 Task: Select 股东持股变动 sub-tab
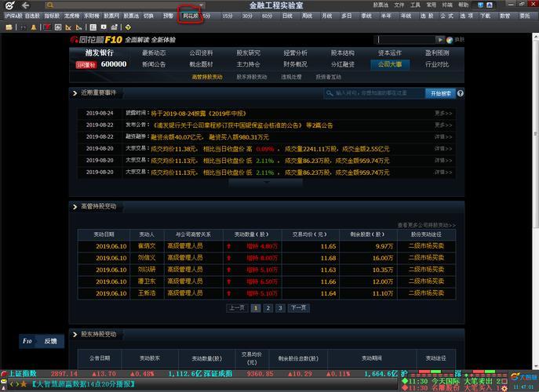(252, 77)
